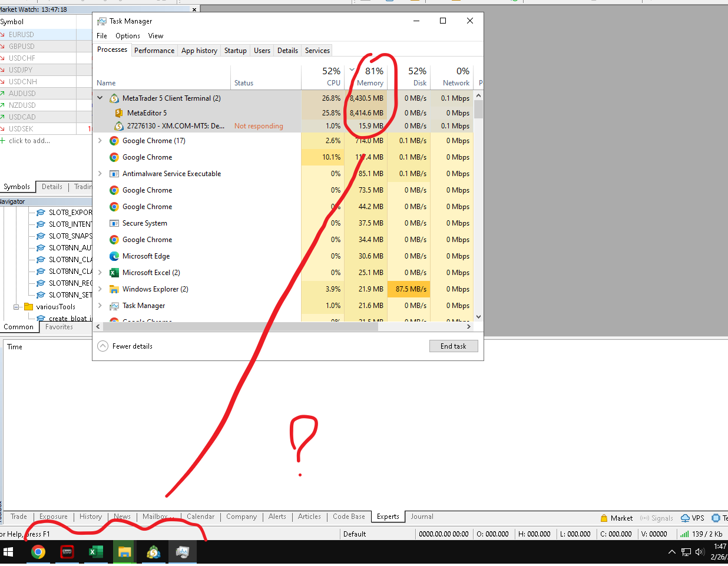The height and width of the screenshot is (566, 728).
Task: Open the Task Manager Options menu
Action: [128, 36]
